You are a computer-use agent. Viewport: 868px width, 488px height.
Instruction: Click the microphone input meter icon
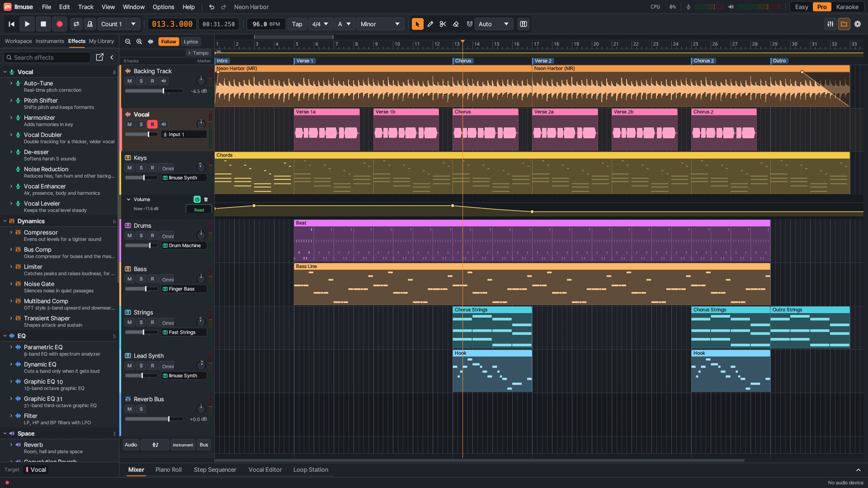tap(688, 7)
